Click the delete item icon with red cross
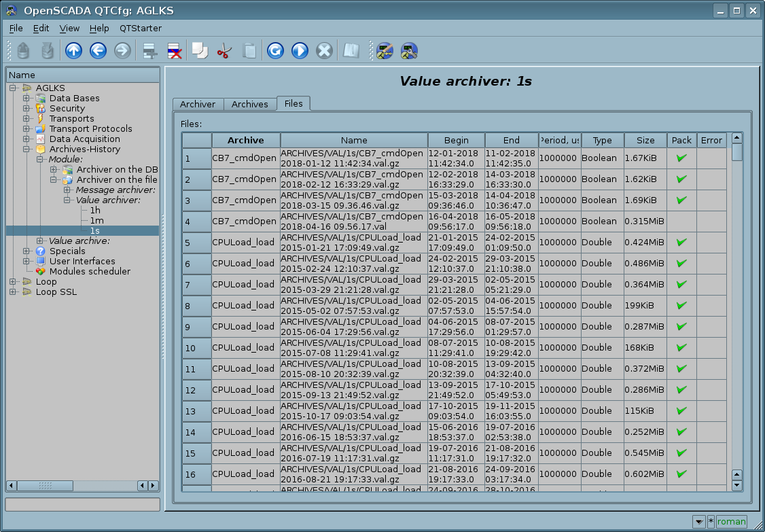This screenshot has width=765, height=532. [x=174, y=51]
